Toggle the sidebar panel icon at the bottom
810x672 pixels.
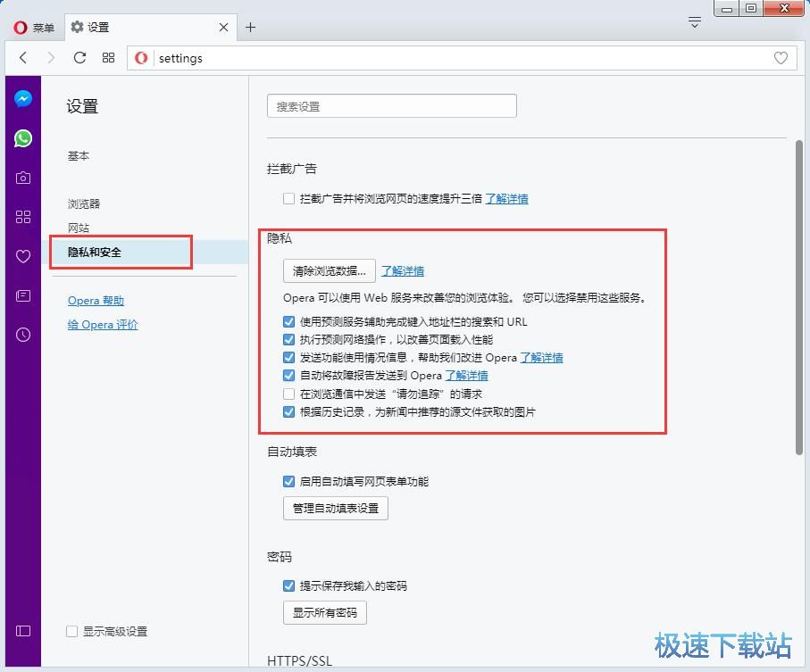click(x=23, y=631)
